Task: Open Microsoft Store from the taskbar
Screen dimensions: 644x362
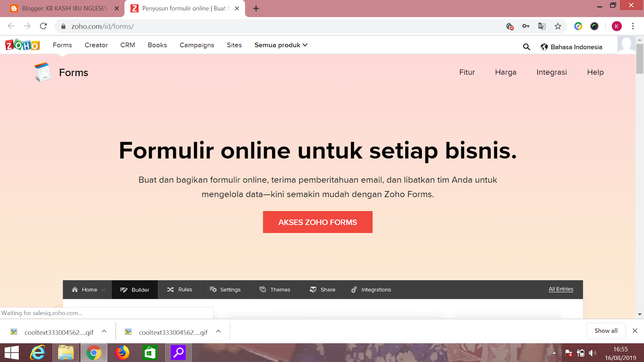Action: coord(150,353)
